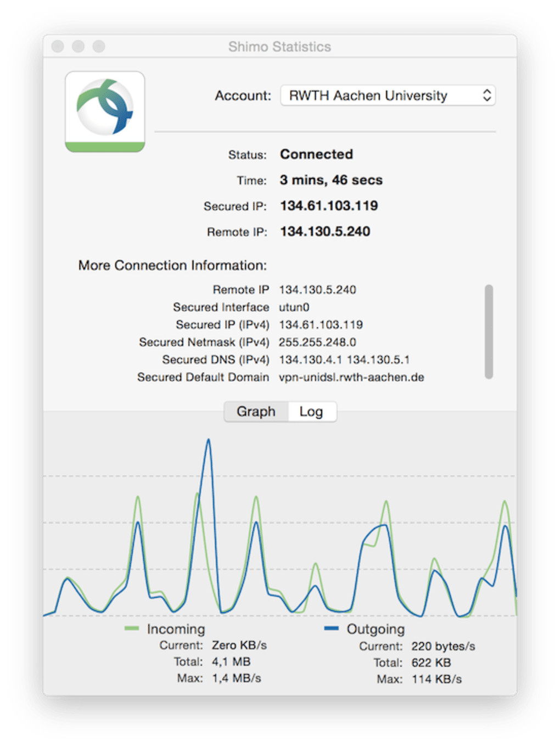Click Outgoing total value '622 KB'

point(431,663)
